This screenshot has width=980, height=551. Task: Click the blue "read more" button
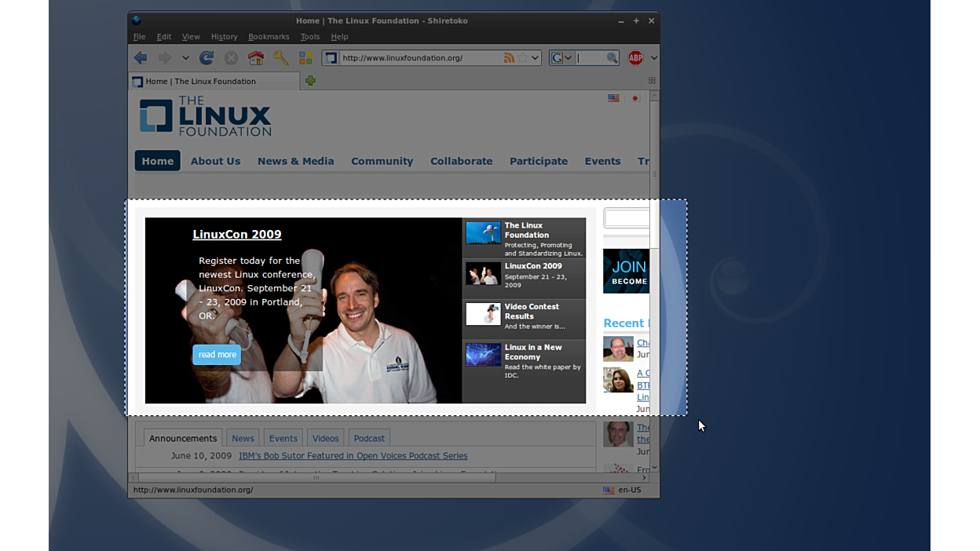click(217, 355)
